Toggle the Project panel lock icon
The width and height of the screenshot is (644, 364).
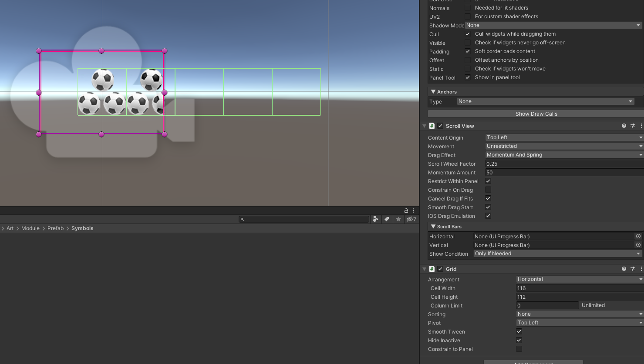pyautogui.click(x=406, y=210)
